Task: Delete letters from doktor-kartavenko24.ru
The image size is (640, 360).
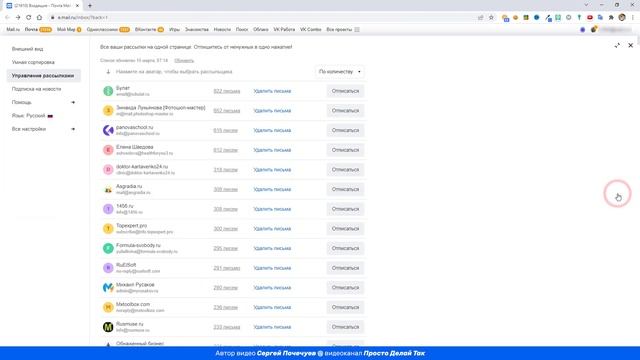Action: (272, 170)
